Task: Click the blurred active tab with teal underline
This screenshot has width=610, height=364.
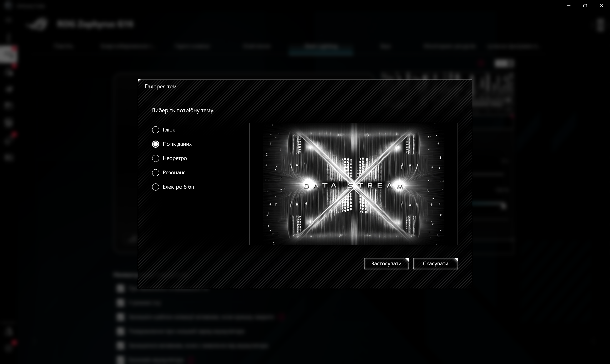Action: click(x=321, y=47)
